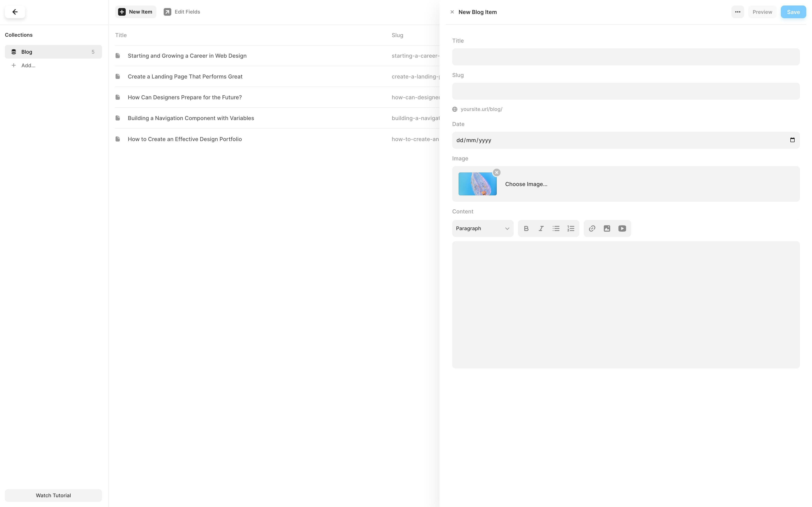This screenshot has height=507, width=812.
Task: Click Add... to create new collection
Action: (28, 65)
